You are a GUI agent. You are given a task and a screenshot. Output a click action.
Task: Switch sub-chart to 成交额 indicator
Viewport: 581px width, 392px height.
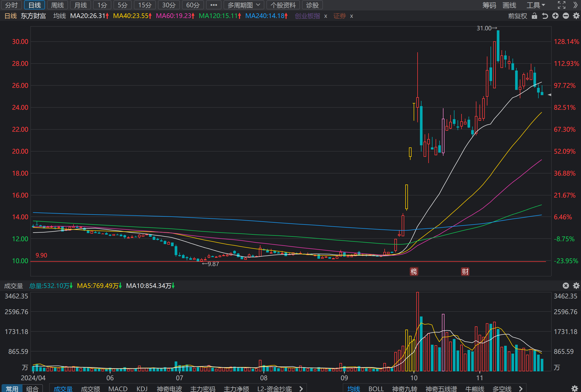90,389
